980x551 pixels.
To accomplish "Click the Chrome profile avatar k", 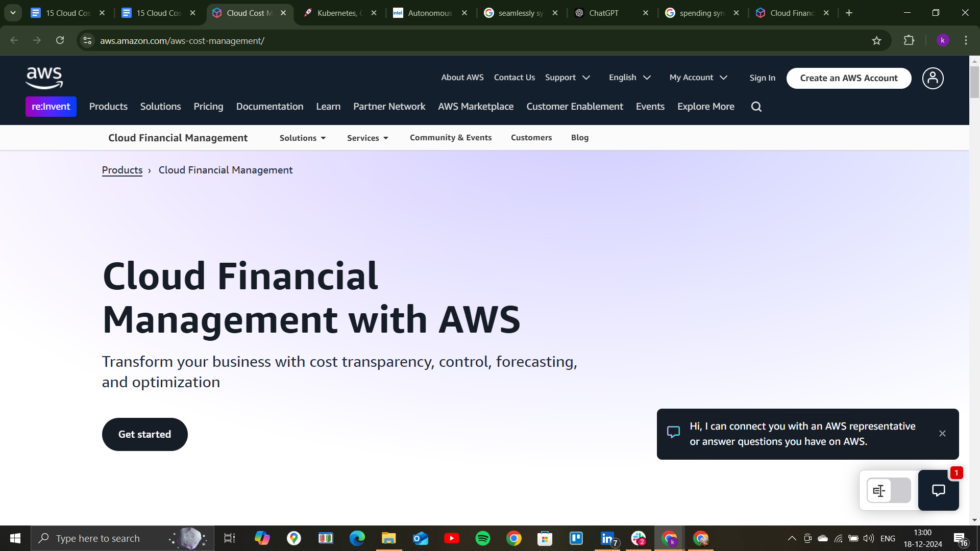I will coord(943,40).
